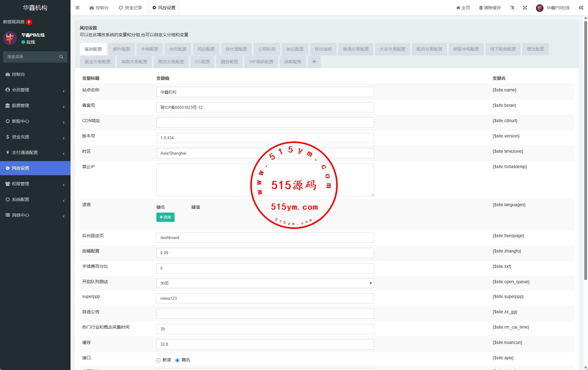Click the search magnifier icon in sidebar
The width and height of the screenshot is (588, 370).
pyautogui.click(x=61, y=57)
